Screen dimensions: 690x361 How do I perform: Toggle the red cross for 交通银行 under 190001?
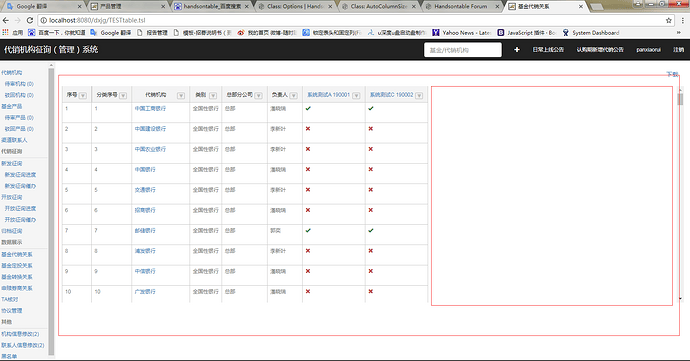(x=308, y=190)
